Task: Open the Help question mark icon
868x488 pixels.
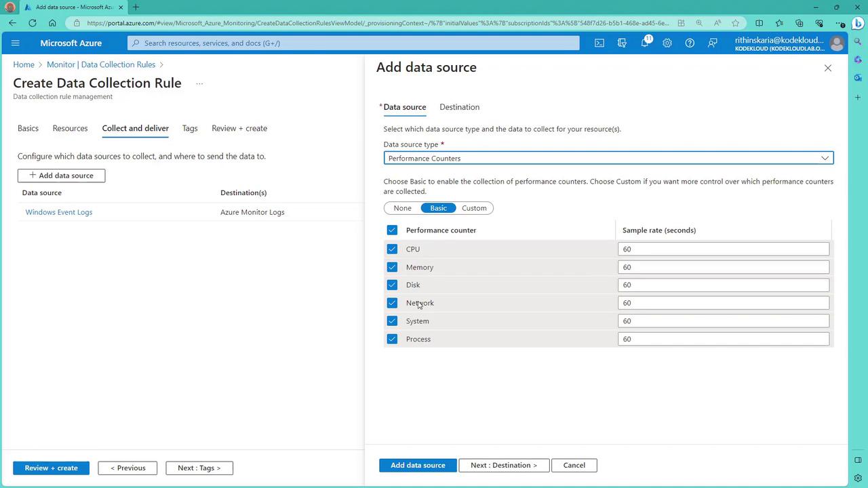Action: (690, 43)
